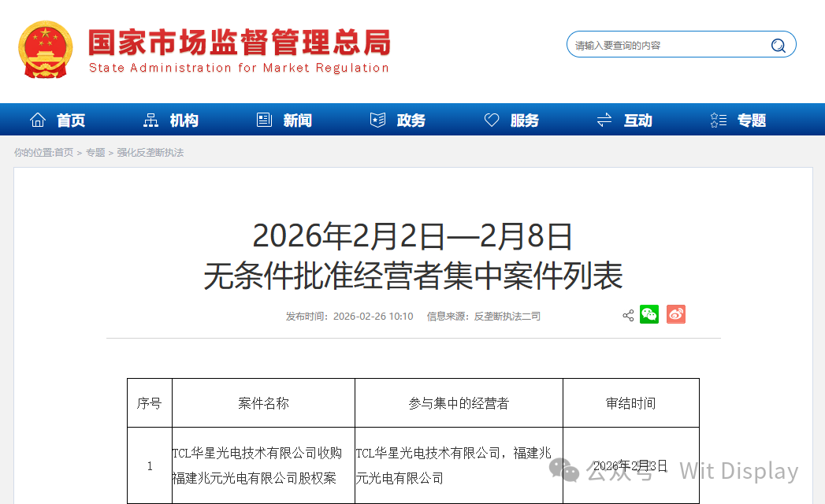Share the article via WeChat icon
The image size is (825, 504).
pos(648,314)
